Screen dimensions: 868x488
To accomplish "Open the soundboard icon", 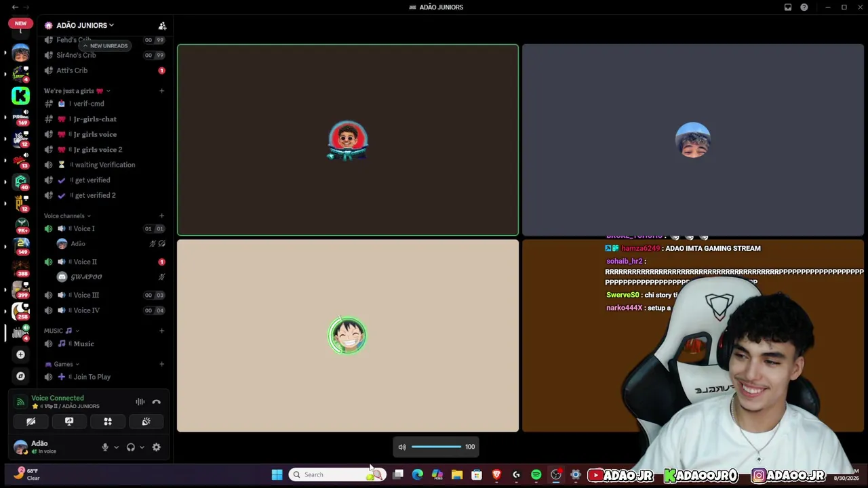I will tap(146, 422).
